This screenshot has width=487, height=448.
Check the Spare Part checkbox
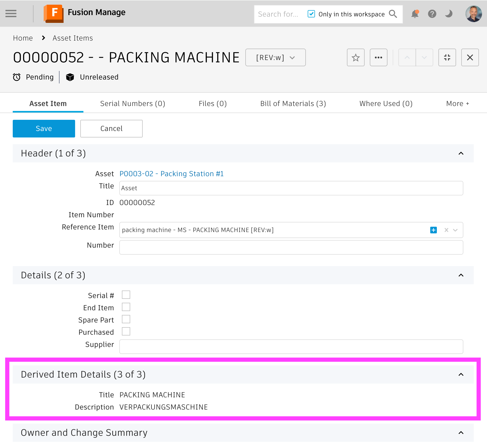(126, 319)
